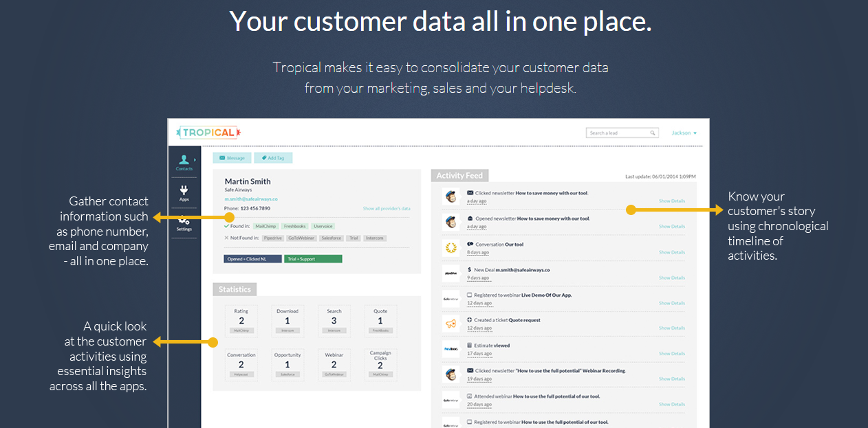Open Settings gears in sidebar
Screen dimensions: 868x428
184,223
